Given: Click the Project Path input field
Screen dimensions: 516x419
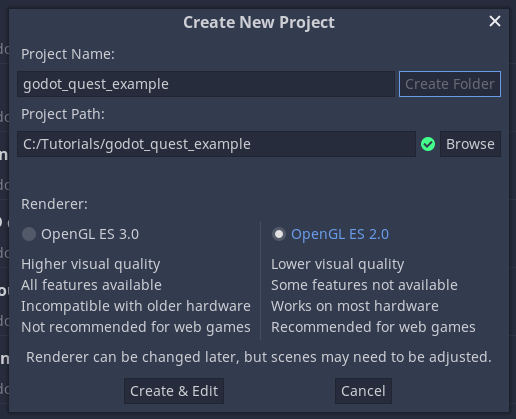Looking at the screenshot, I should coord(216,144).
